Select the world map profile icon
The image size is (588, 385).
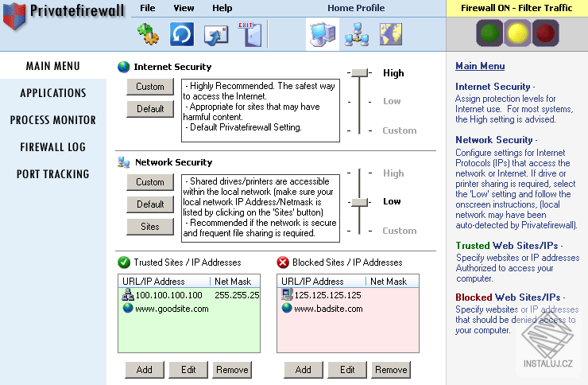pyautogui.click(x=391, y=34)
